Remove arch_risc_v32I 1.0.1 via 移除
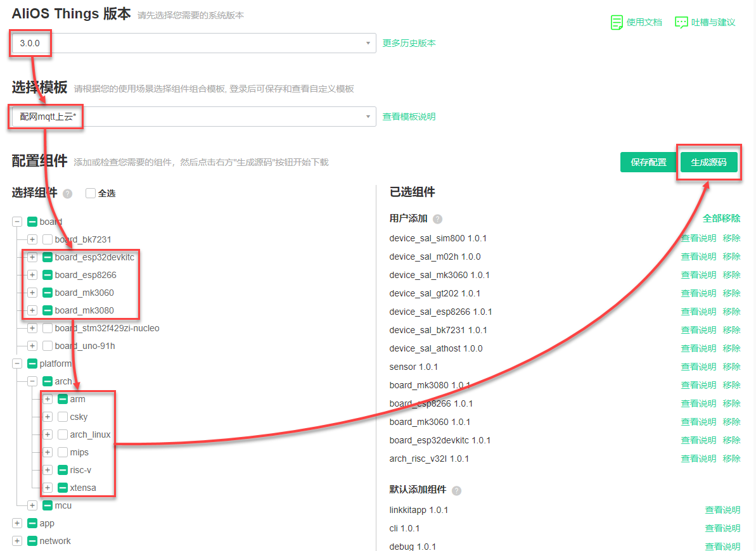756x551 pixels. point(731,459)
